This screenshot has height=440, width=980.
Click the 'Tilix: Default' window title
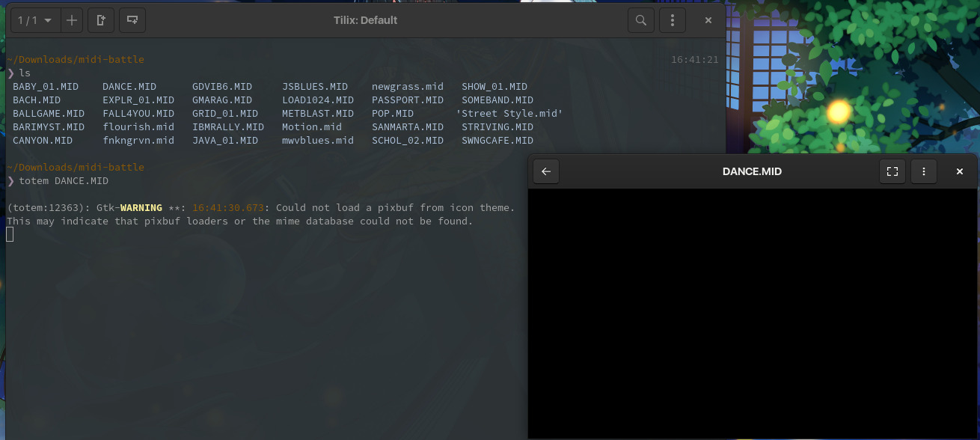(x=366, y=20)
